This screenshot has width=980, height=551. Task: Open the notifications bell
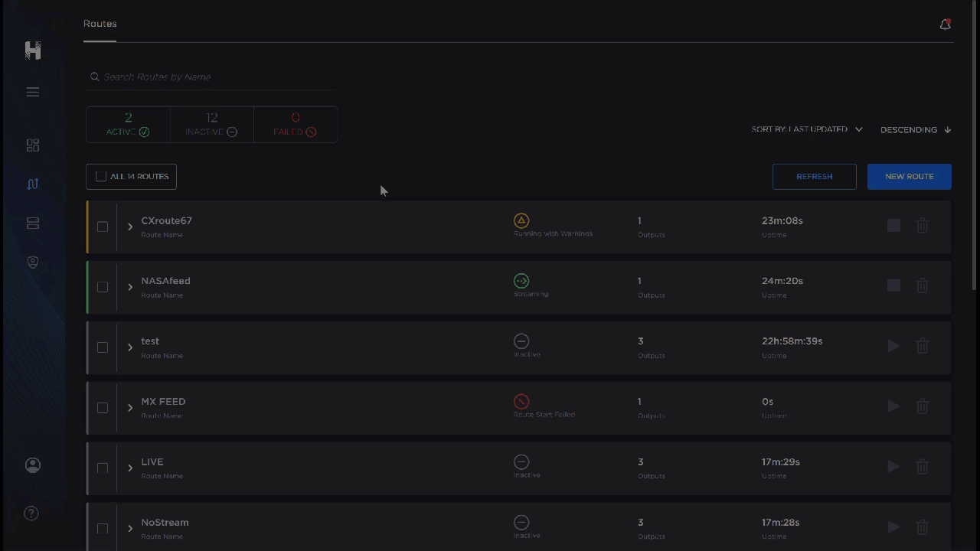pyautogui.click(x=945, y=24)
